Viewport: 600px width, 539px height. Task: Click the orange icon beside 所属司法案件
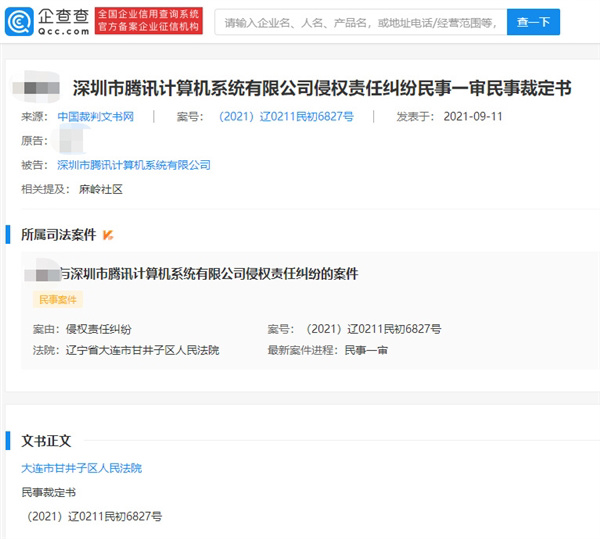pyautogui.click(x=108, y=235)
